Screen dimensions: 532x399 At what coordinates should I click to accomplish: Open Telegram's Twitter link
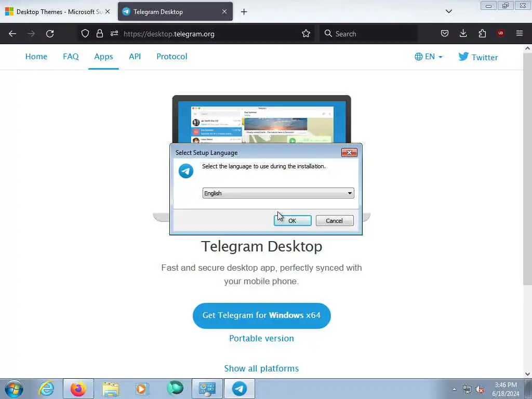pyautogui.click(x=478, y=57)
